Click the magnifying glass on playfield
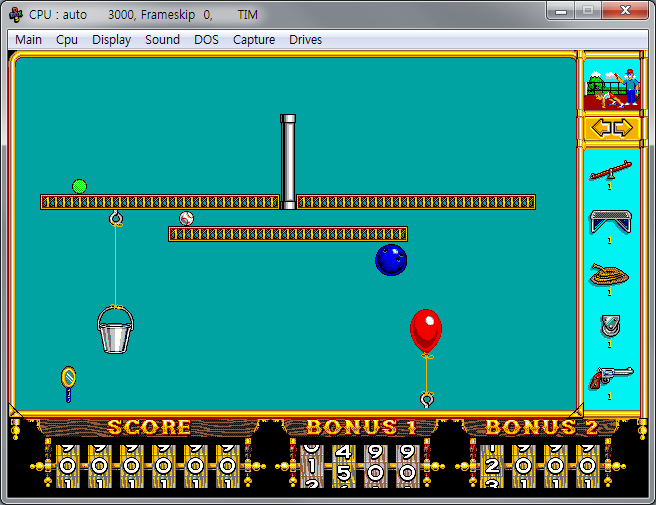656x505 pixels. coord(69,385)
